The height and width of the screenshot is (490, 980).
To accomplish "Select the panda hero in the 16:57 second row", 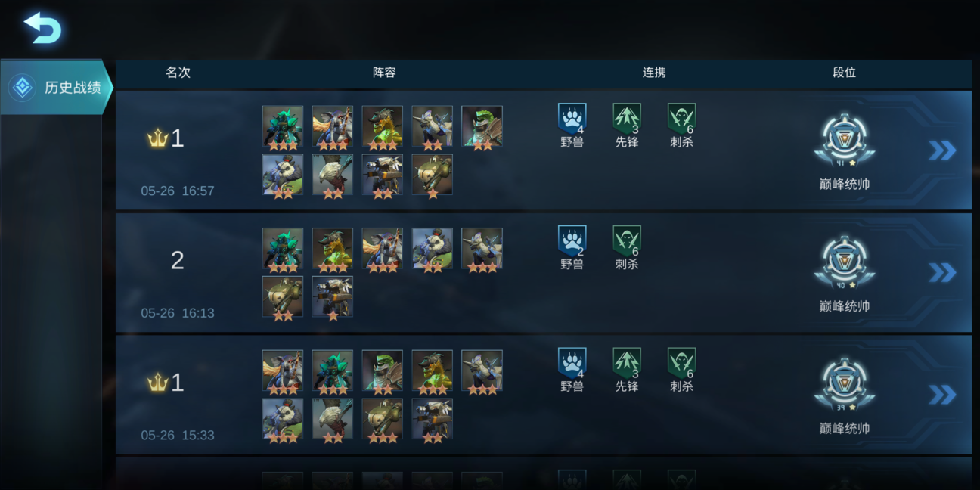I will 283,175.
